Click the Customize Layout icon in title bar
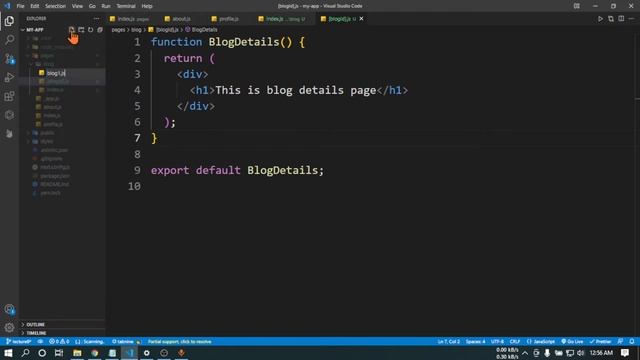 pyautogui.click(x=576, y=6)
